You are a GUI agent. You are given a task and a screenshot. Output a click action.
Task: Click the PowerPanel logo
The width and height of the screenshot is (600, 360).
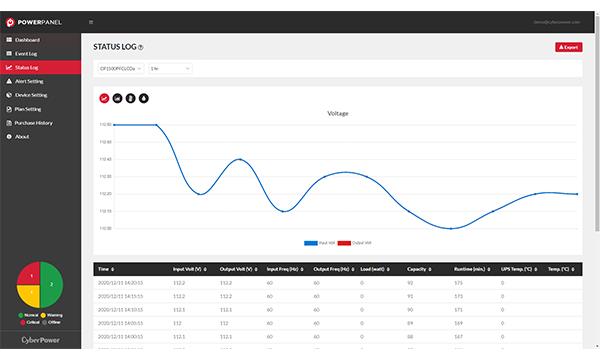(x=34, y=22)
